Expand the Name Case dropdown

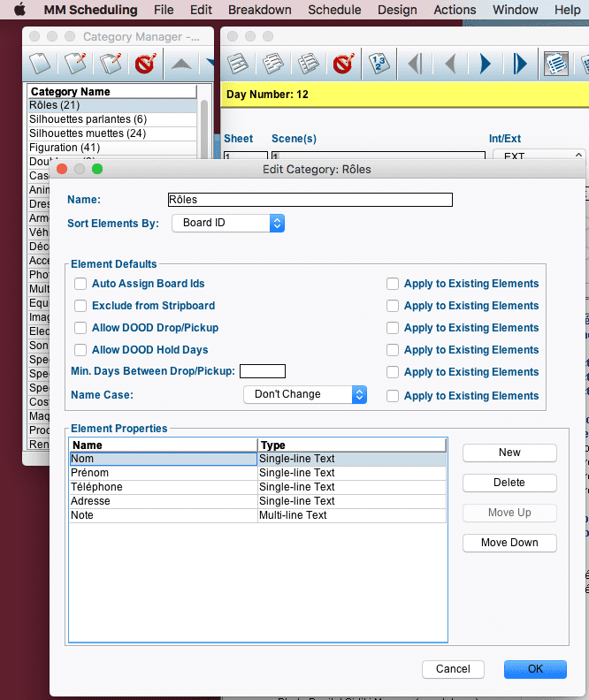(x=304, y=394)
